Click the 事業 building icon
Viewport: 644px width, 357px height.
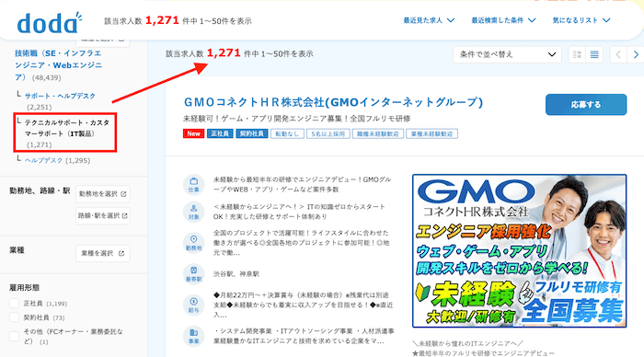[x=194, y=336]
